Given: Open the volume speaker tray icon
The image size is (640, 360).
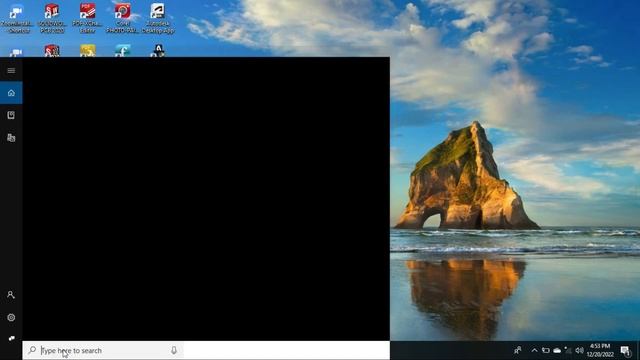Looking at the screenshot, I should pos(579,350).
